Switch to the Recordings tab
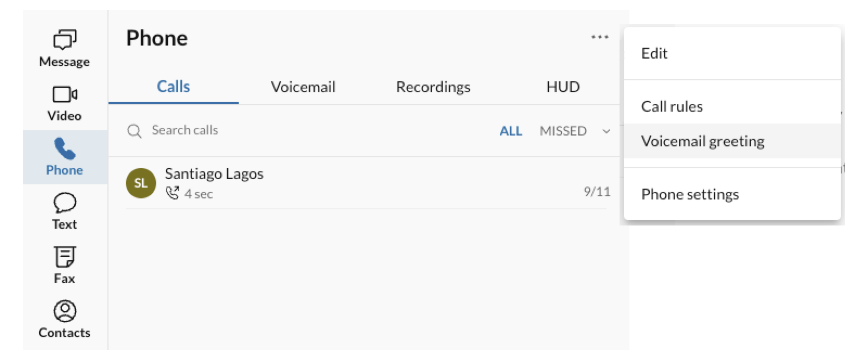This screenshot has width=868, height=361. click(433, 87)
